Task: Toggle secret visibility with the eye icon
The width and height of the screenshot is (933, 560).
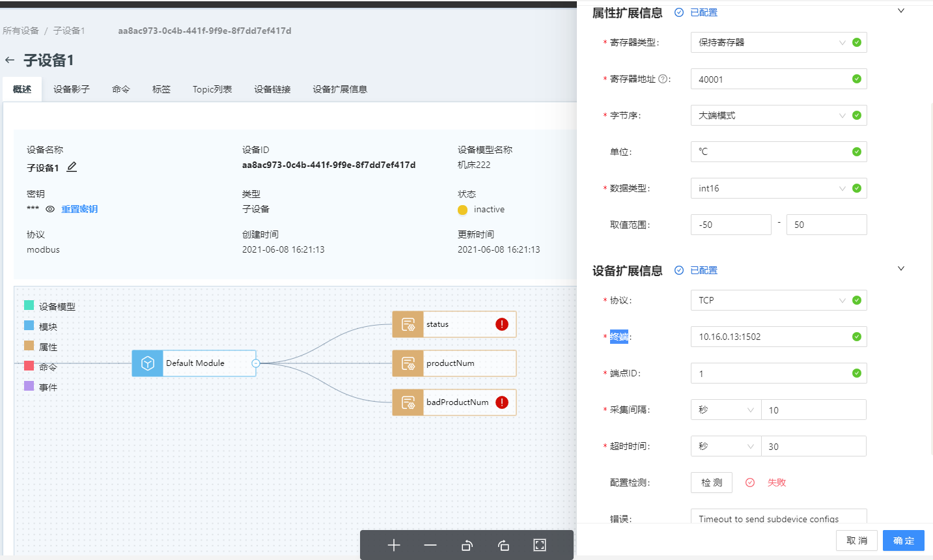Action: (50, 209)
